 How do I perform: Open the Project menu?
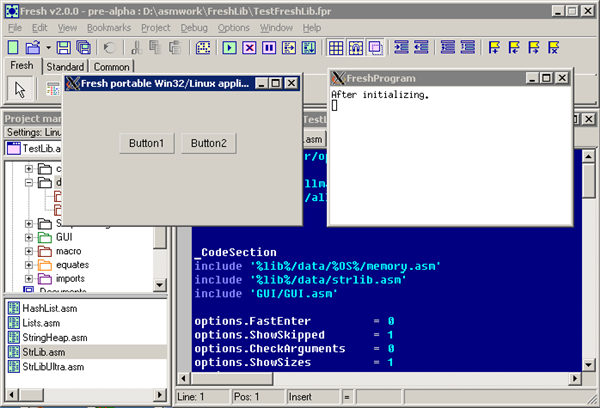coord(155,27)
